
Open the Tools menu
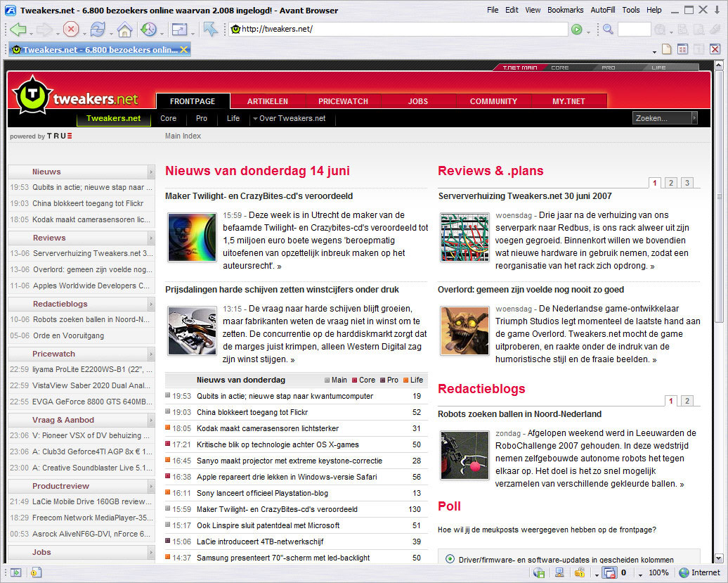click(x=630, y=10)
